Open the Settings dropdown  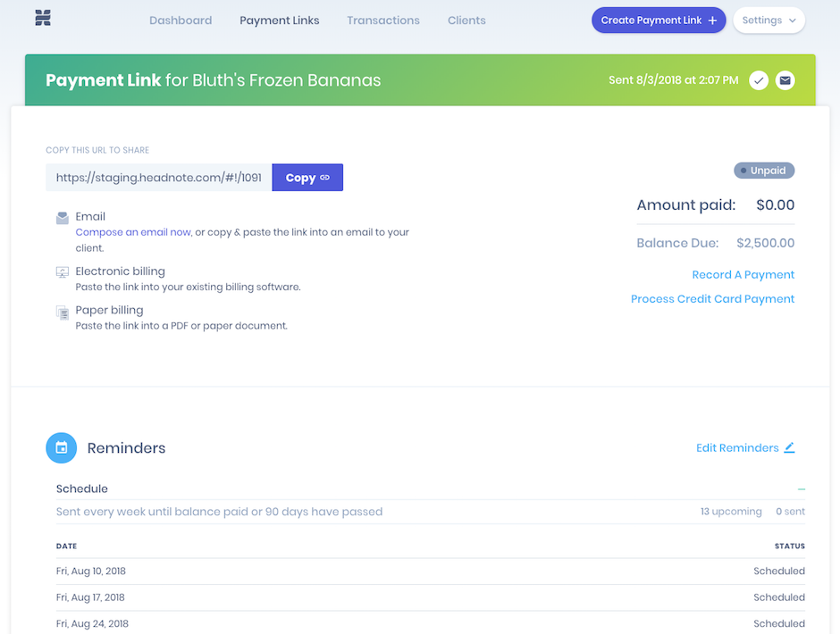tap(769, 20)
